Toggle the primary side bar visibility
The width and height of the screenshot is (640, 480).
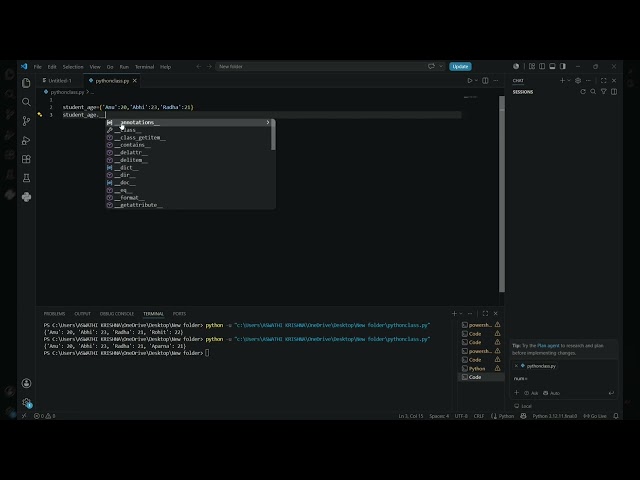(x=542, y=66)
